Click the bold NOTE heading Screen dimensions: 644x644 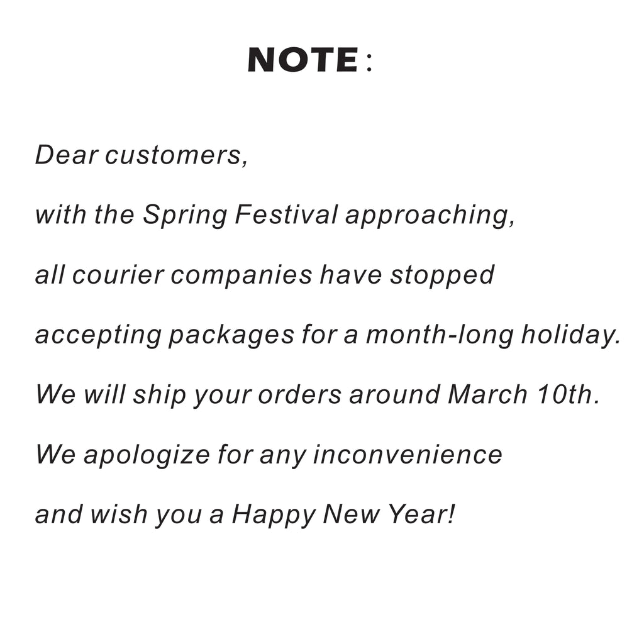pos(303,60)
